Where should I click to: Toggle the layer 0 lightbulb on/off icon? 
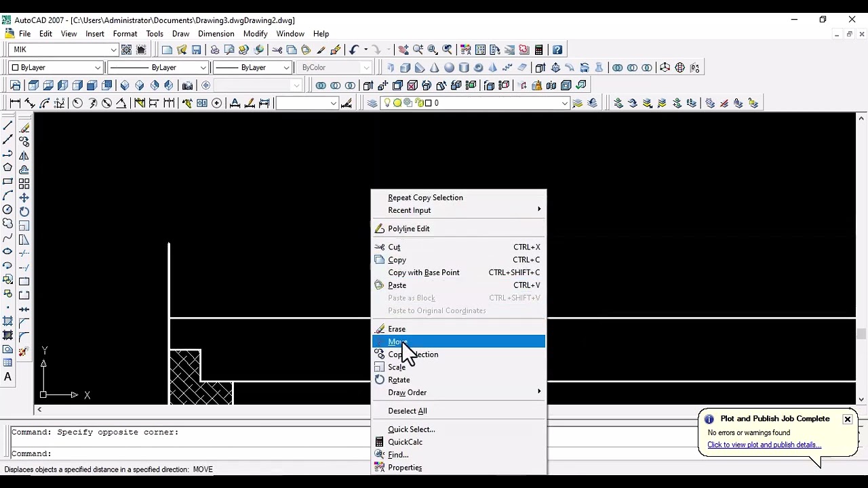coord(387,103)
